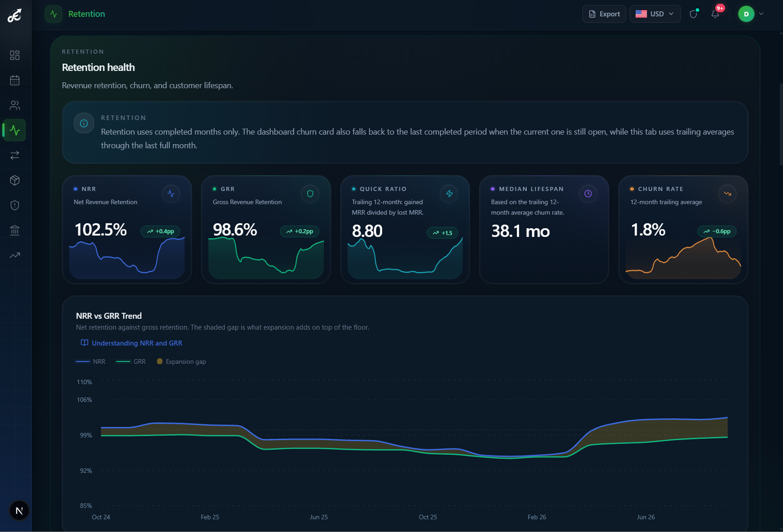Click the Retention title in the header
783x532 pixels.
coord(86,14)
